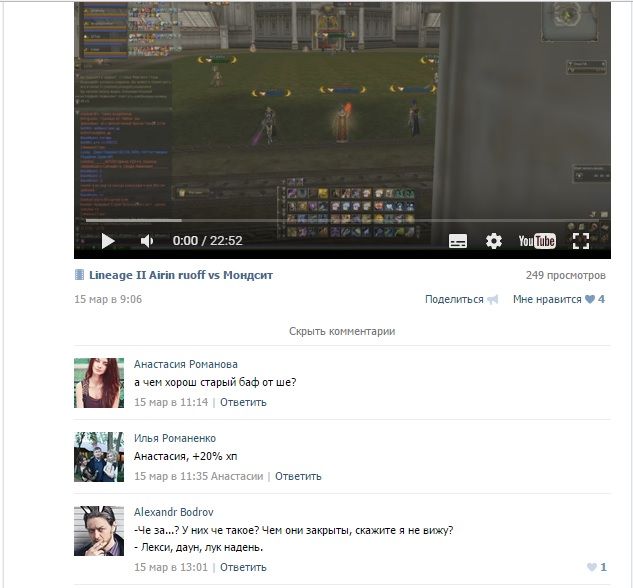Seek on the video progress bar
Viewport: 633px width, 588px height.
[x=342, y=220]
